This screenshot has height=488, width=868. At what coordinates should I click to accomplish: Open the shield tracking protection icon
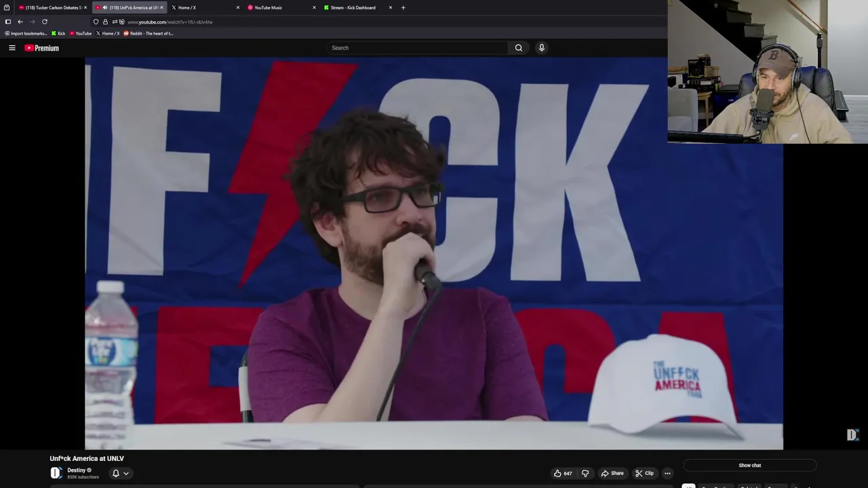[x=96, y=22]
